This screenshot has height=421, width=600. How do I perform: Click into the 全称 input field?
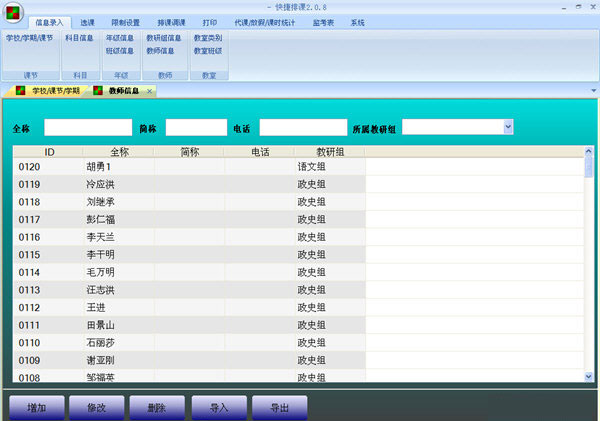coord(88,128)
